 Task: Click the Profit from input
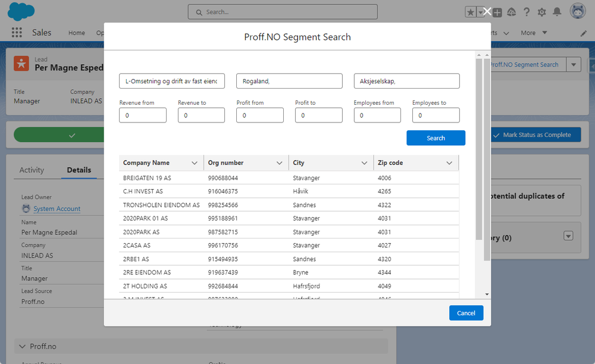click(x=260, y=115)
